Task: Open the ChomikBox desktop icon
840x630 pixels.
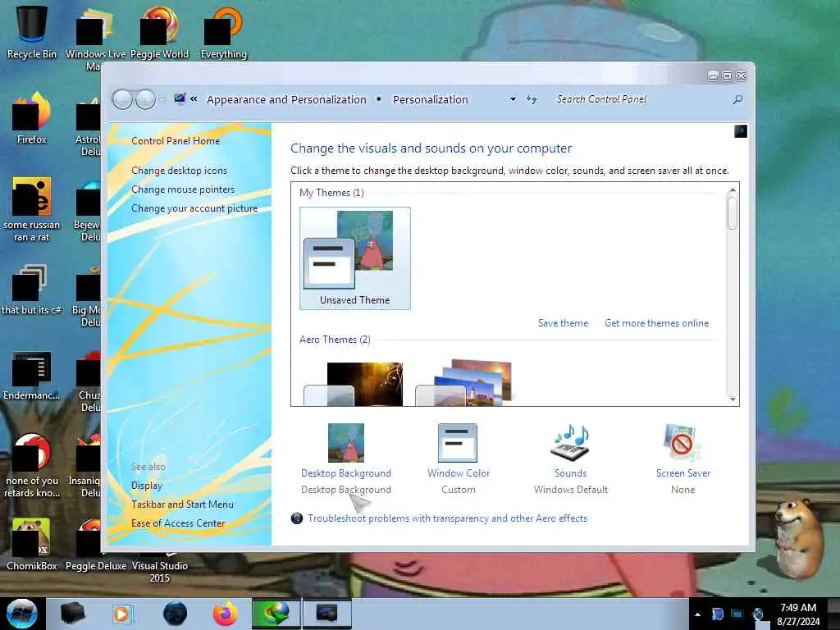Action: click(32, 545)
